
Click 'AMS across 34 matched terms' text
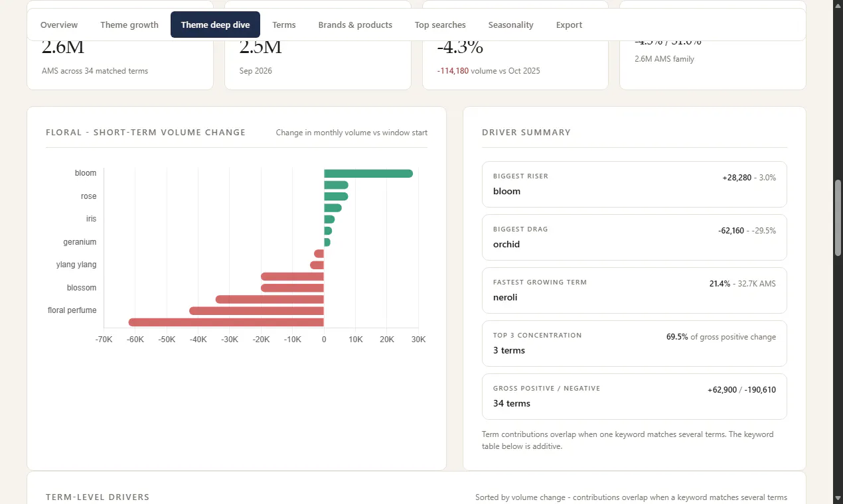(x=95, y=71)
